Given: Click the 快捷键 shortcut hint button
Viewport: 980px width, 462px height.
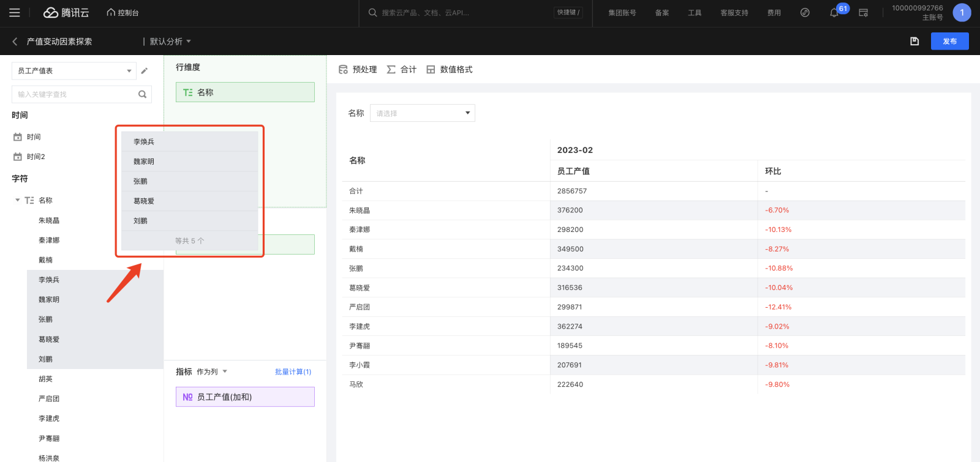Looking at the screenshot, I should pyautogui.click(x=568, y=13).
